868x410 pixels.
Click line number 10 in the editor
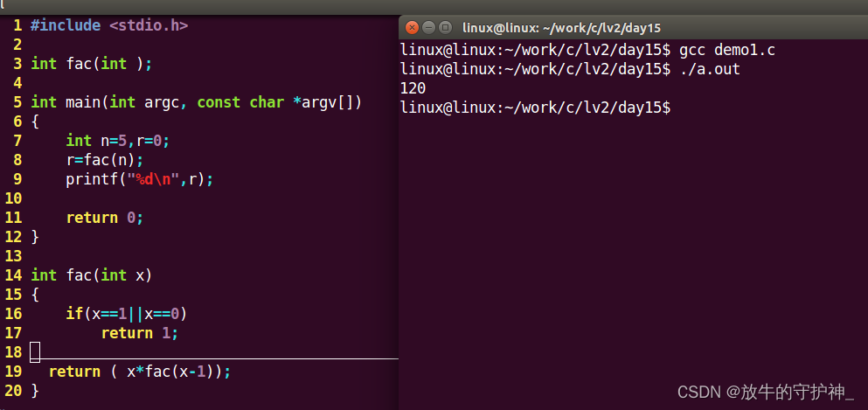[x=13, y=198]
